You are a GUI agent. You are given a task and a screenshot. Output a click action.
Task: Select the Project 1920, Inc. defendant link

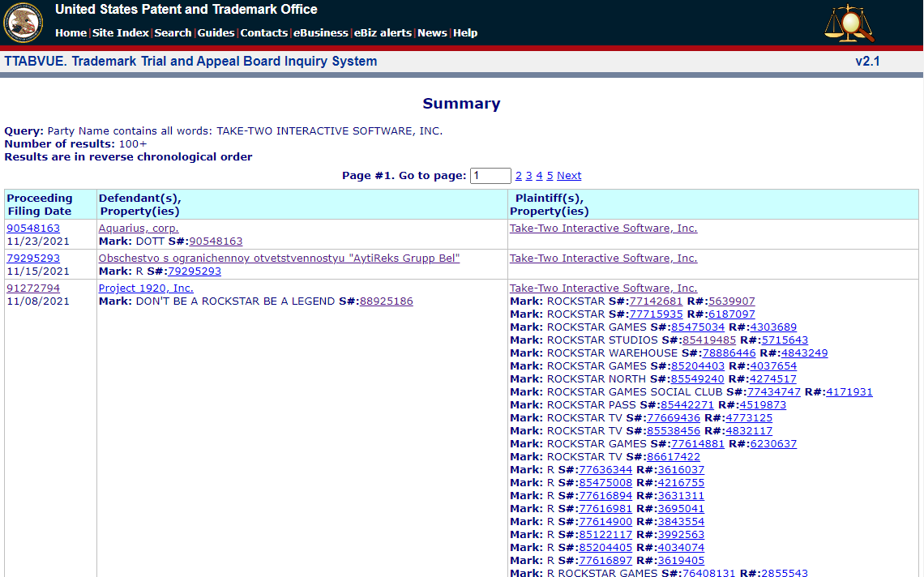pos(146,288)
